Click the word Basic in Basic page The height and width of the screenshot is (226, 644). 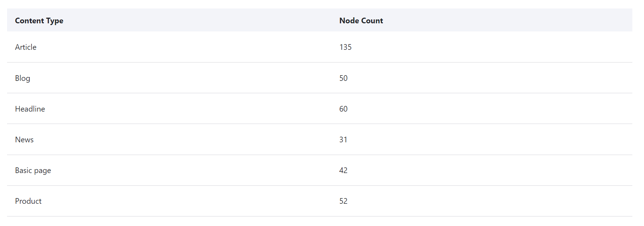coord(24,170)
